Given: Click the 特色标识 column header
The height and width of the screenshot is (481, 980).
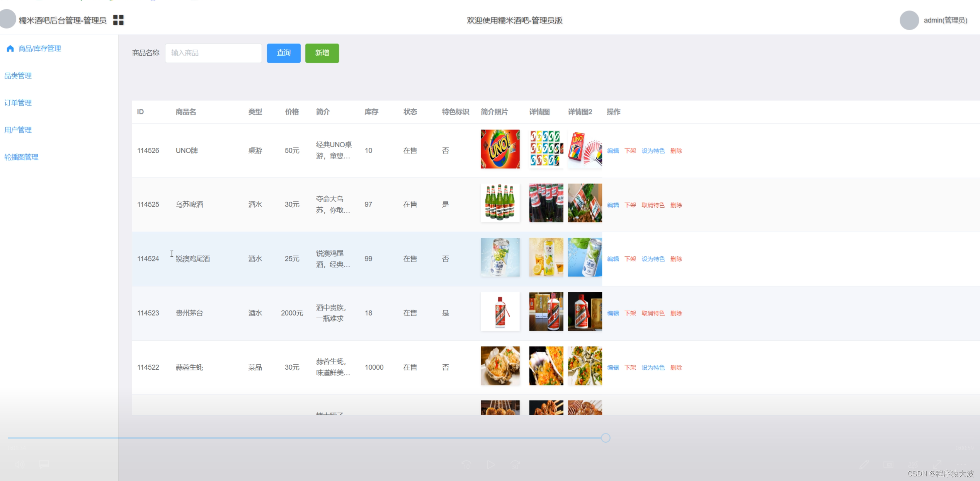Looking at the screenshot, I should click(456, 112).
